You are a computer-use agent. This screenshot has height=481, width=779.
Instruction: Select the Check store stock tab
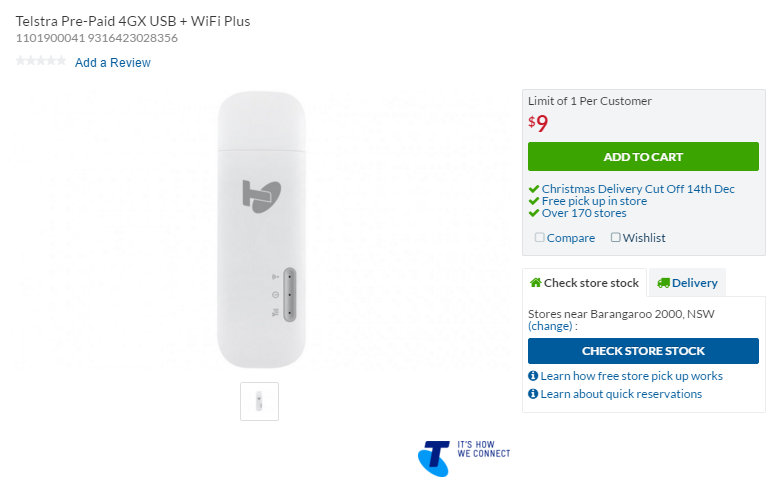click(584, 283)
